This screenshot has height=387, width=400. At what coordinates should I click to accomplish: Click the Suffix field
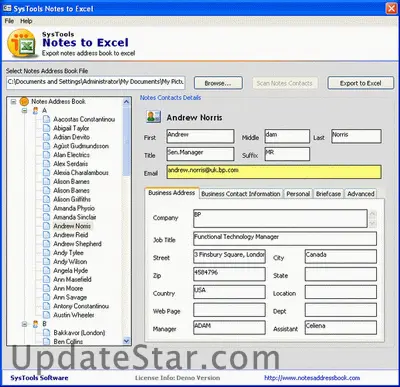[x=287, y=154]
